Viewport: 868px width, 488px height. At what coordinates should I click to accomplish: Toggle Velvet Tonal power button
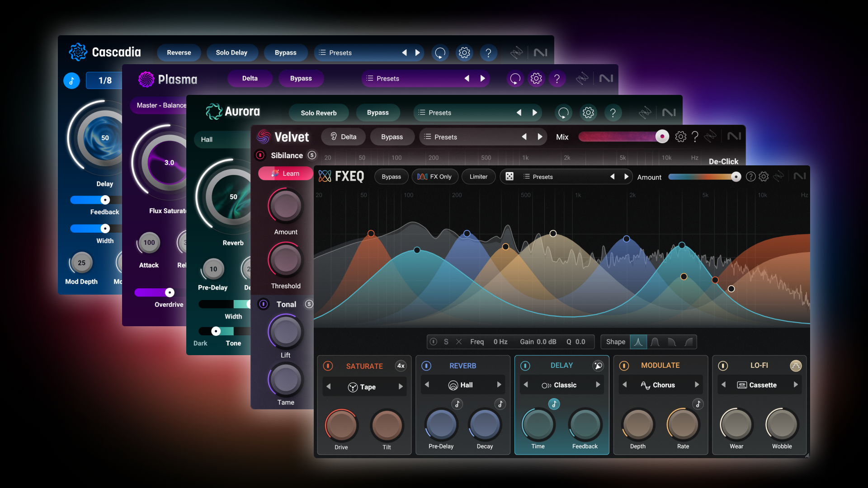(264, 304)
